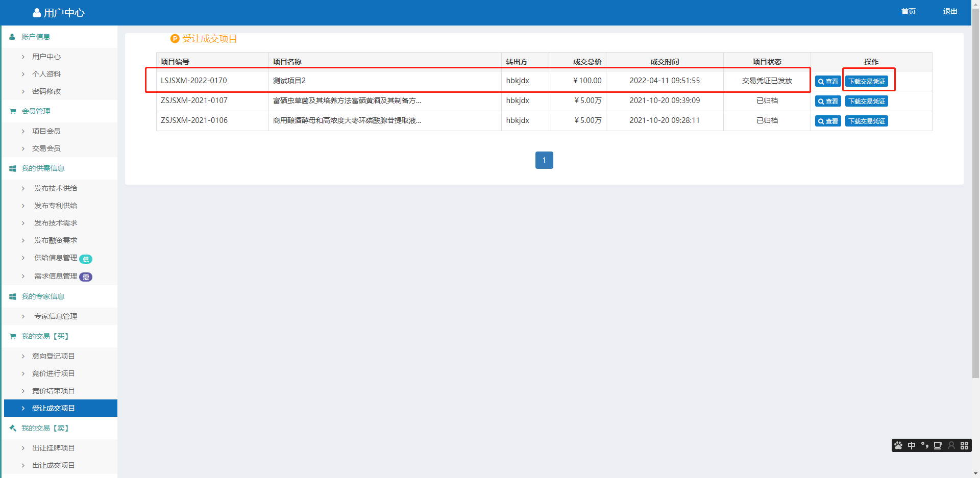The image size is (980, 478).
Task: Open the grid menu in input method bar
Action: (964, 445)
